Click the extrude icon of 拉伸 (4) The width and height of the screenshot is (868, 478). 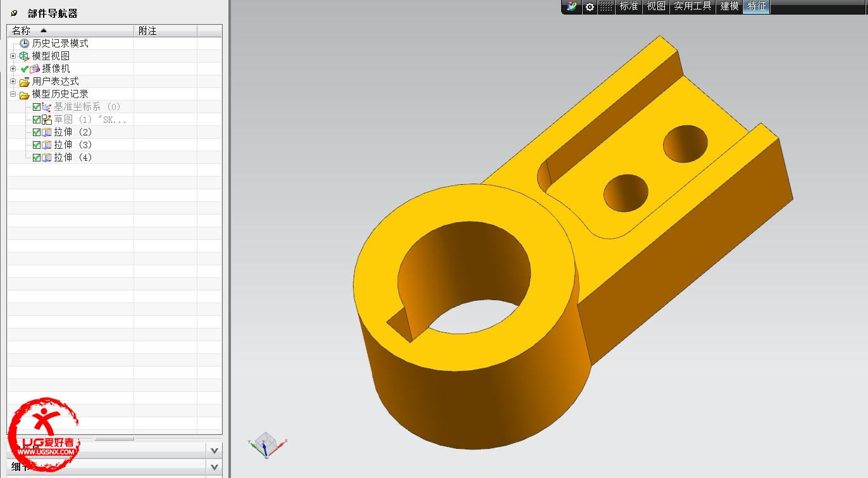point(46,158)
